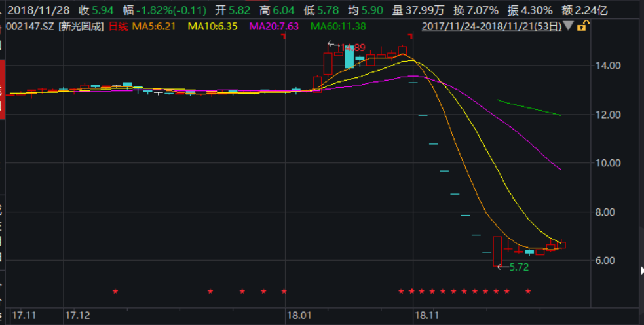
Task: Click the large red candle at 5.72 low
Action: [497, 252]
